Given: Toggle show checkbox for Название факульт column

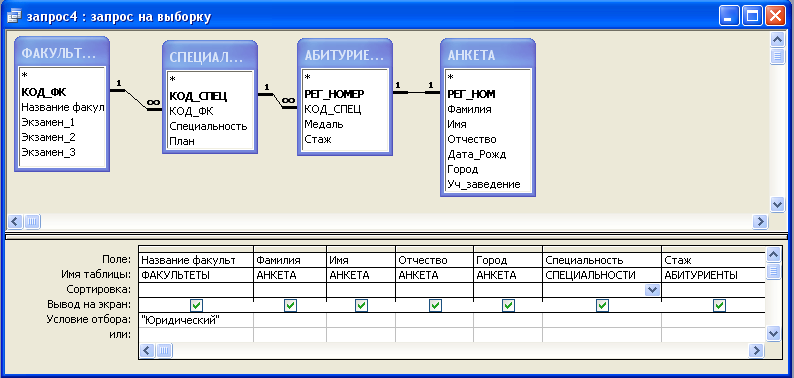Looking at the screenshot, I should [196, 305].
